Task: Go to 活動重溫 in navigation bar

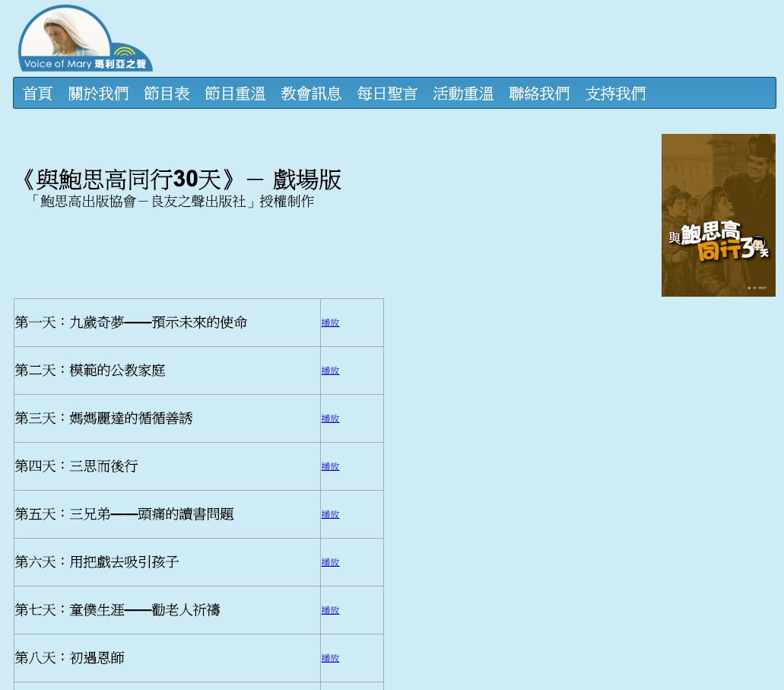Action: (x=463, y=94)
